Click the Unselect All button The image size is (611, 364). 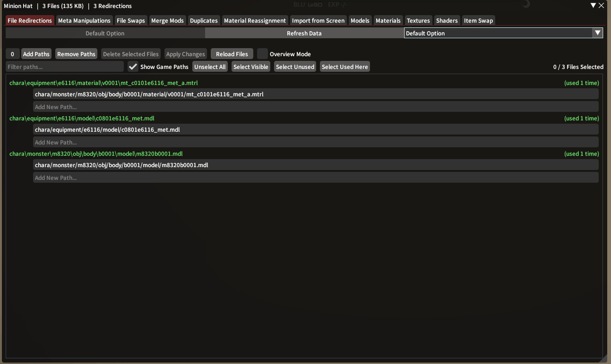(210, 67)
